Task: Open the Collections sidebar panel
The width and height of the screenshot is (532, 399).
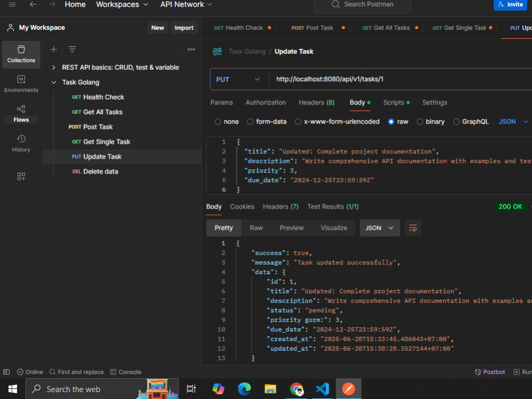Action: click(21, 55)
